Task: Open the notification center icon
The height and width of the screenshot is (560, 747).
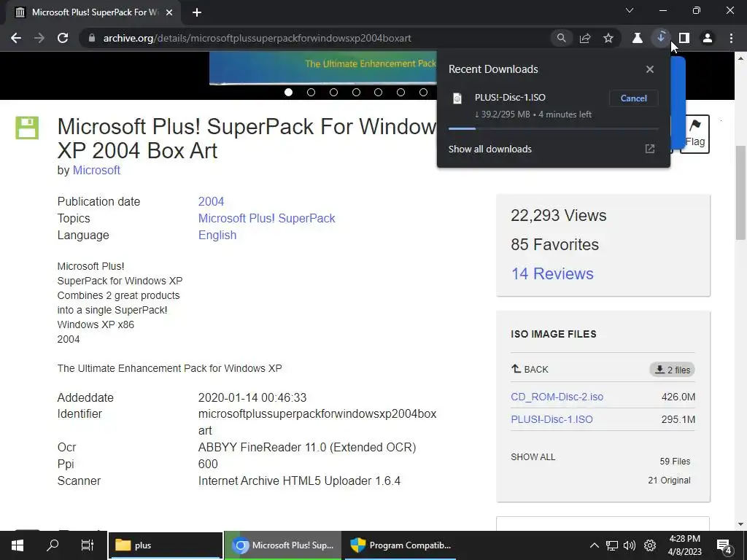Action: 724,545
